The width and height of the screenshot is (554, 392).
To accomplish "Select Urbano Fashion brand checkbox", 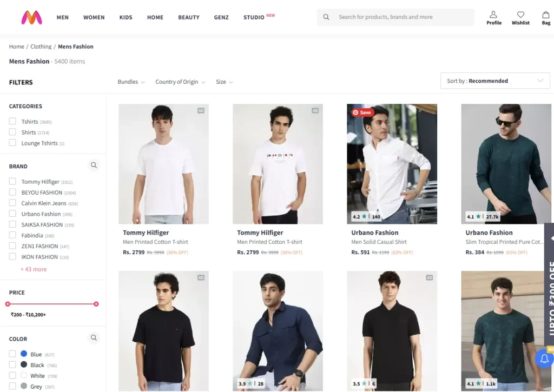I will (x=12, y=214).
